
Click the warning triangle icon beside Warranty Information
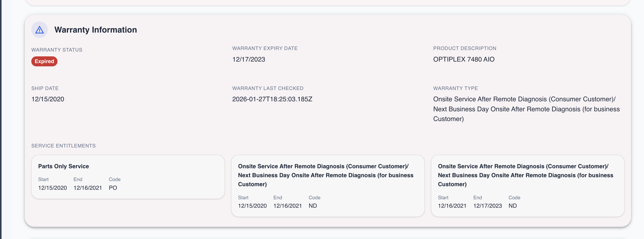pyautogui.click(x=40, y=30)
